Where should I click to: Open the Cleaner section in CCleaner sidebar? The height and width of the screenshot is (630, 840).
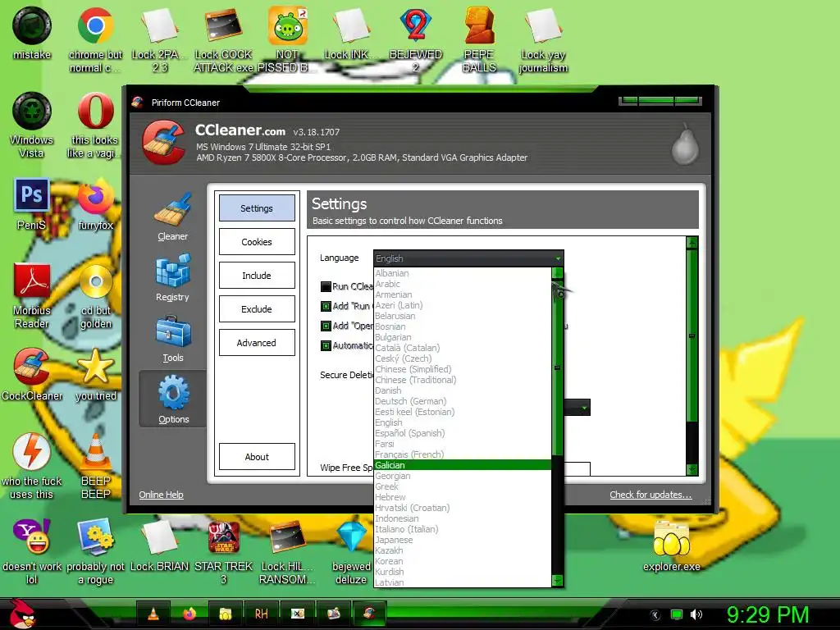pyautogui.click(x=172, y=217)
